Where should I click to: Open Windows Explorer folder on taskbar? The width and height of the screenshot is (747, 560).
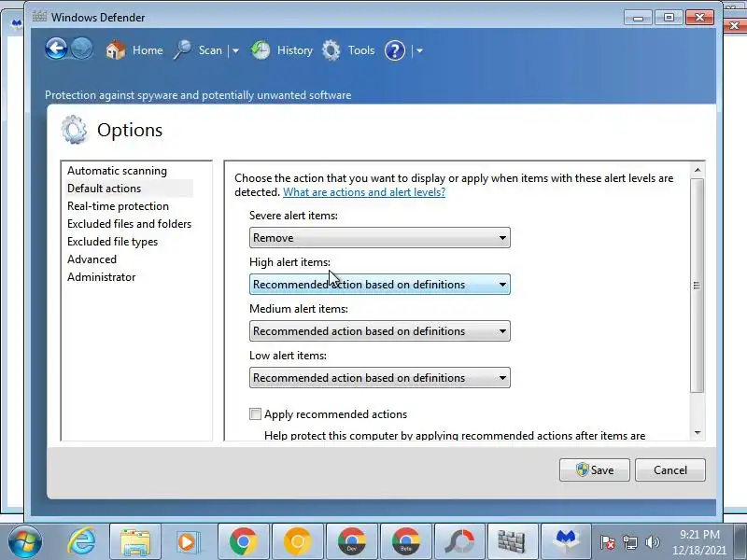[x=135, y=542]
